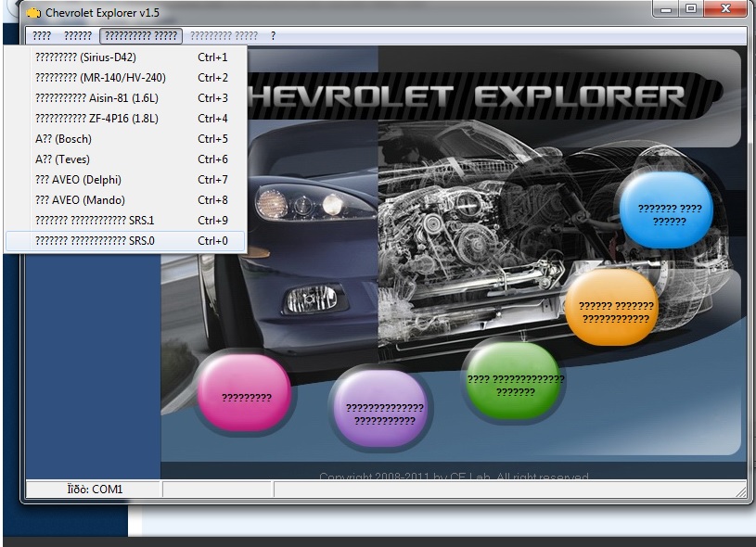Choose the MR-140/HV-240 menu entry

tap(125, 78)
